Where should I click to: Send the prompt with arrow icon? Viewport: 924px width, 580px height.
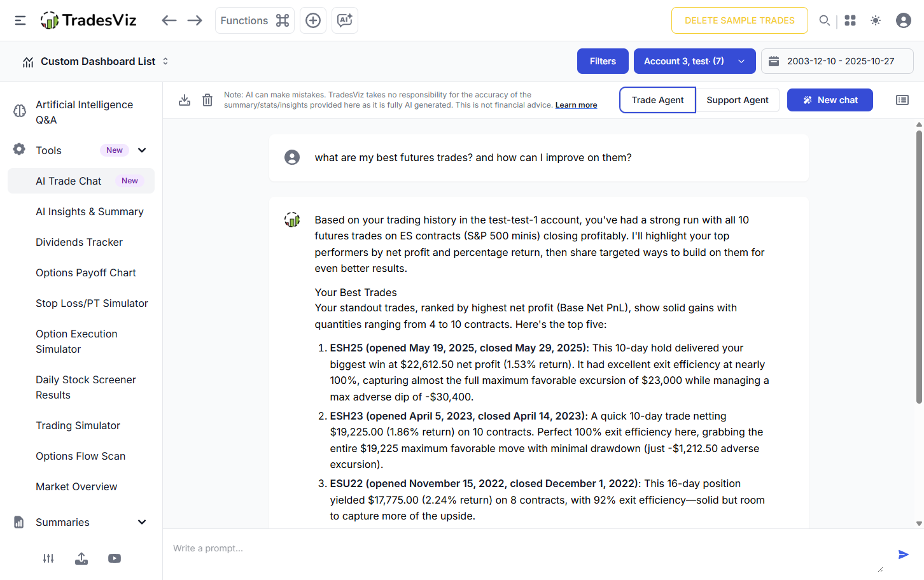coord(903,555)
